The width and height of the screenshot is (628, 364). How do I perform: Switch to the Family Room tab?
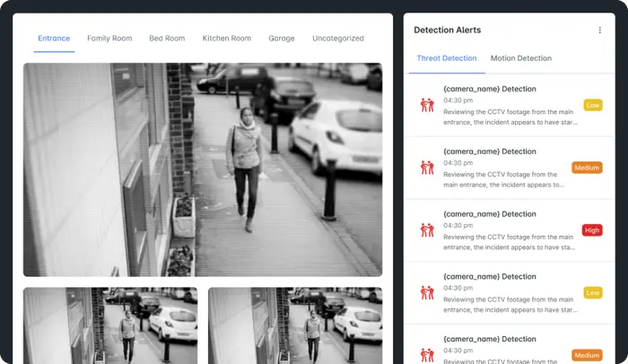pos(109,39)
